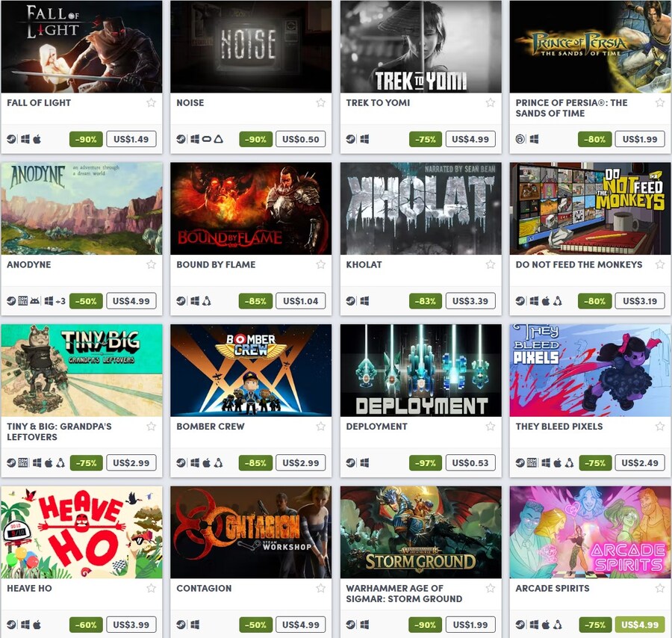Click Ubisoft Connect icon under Prince of Persia
The width and height of the screenshot is (672, 638).
[520, 139]
